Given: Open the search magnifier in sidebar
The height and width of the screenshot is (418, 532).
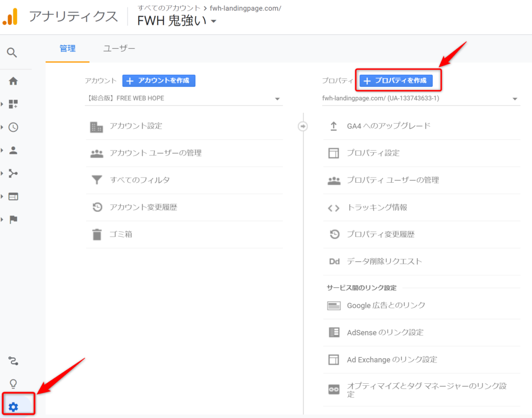Looking at the screenshot, I should [x=12, y=52].
